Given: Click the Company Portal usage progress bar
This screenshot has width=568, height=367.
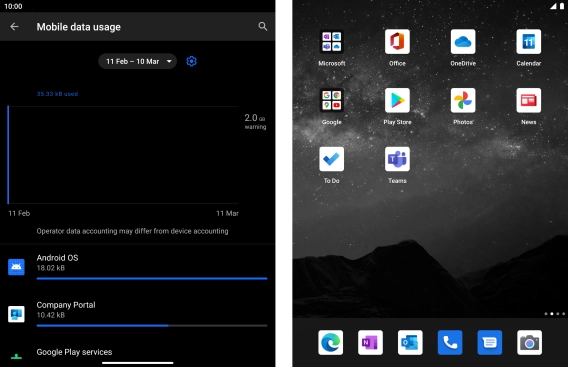Looking at the screenshot, I should click(152, 326).
